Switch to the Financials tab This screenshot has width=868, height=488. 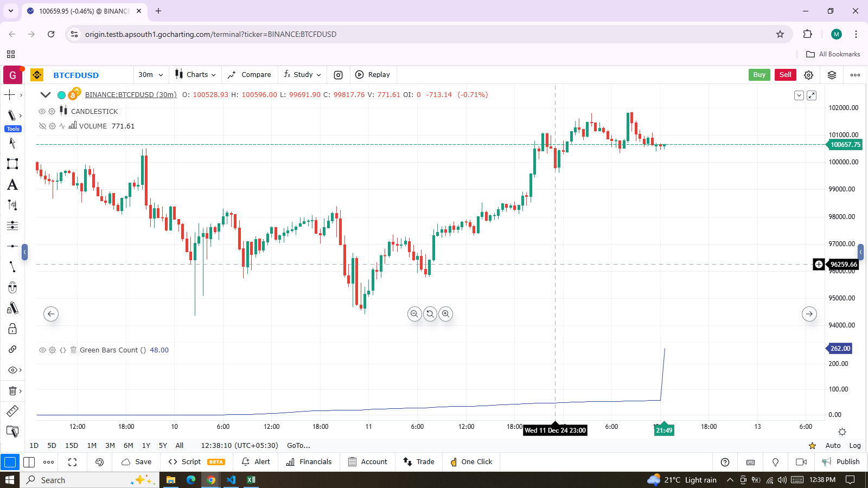[309, 462]
